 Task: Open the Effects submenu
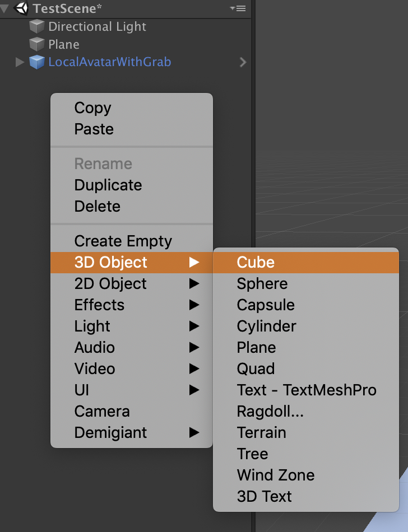click(132, 305)
